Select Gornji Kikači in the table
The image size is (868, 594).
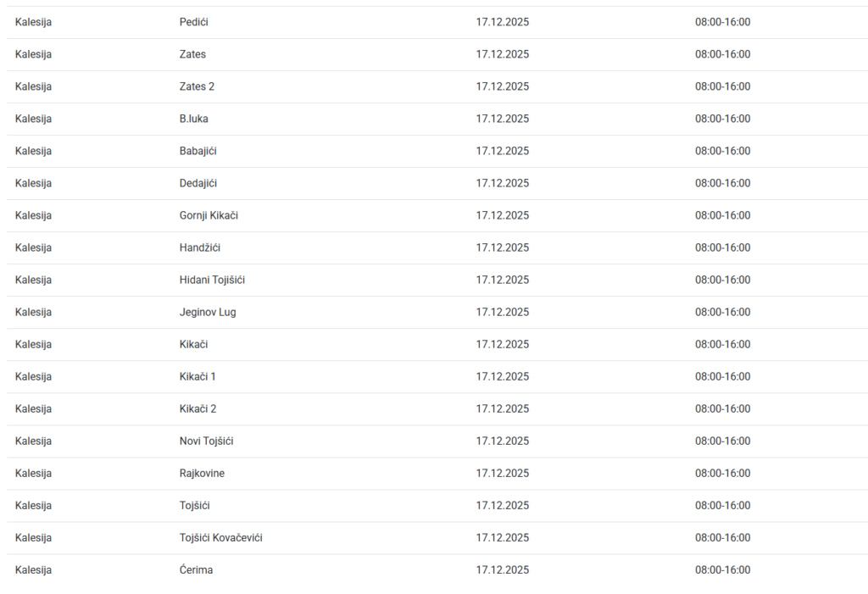[x=209, y=215]
